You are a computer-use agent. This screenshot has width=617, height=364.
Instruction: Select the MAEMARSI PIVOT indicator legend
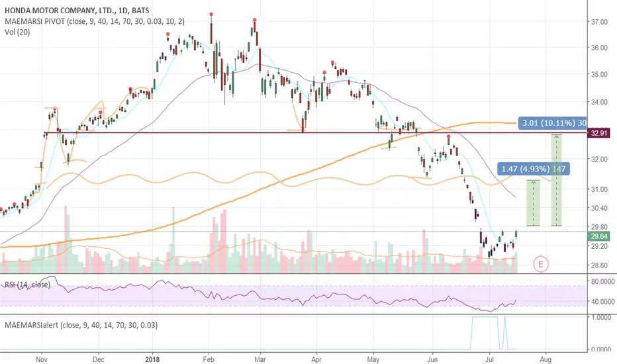click(95, 21)
